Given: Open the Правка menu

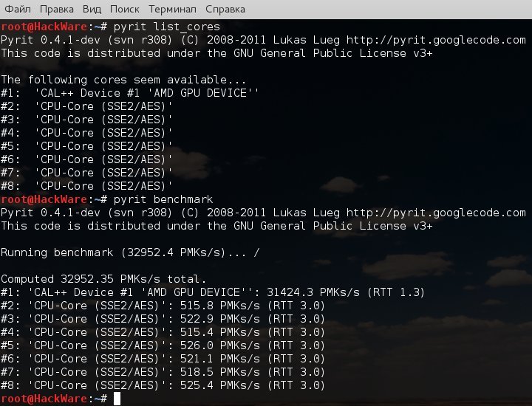Looking at the screenshot, I should click(x=57, y=9).
